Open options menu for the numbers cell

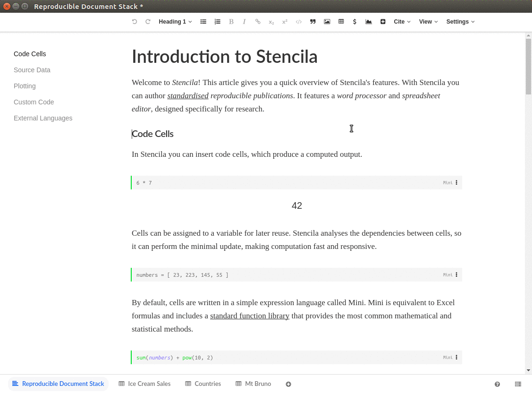coord(456,274)
